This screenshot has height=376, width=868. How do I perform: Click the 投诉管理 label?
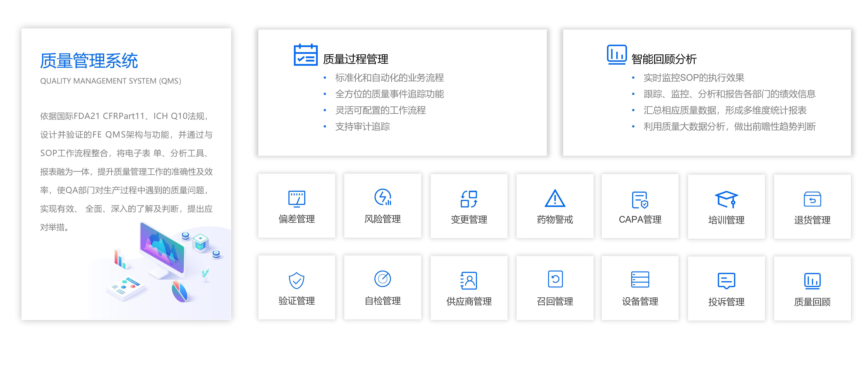click(x=726, y=302)
